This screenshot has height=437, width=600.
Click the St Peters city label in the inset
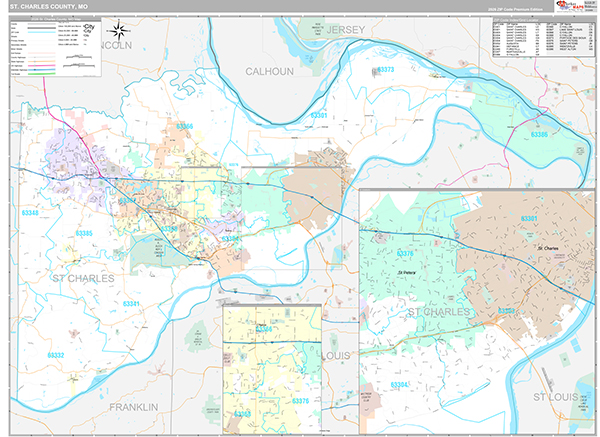pyautogui.click(x=407, y=271)
